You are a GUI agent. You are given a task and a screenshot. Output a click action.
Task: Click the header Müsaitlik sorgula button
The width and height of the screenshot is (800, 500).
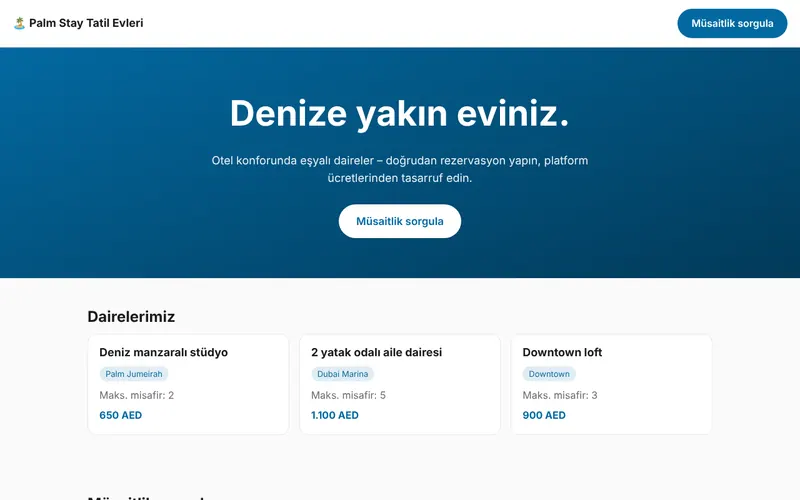coord(732,23)
